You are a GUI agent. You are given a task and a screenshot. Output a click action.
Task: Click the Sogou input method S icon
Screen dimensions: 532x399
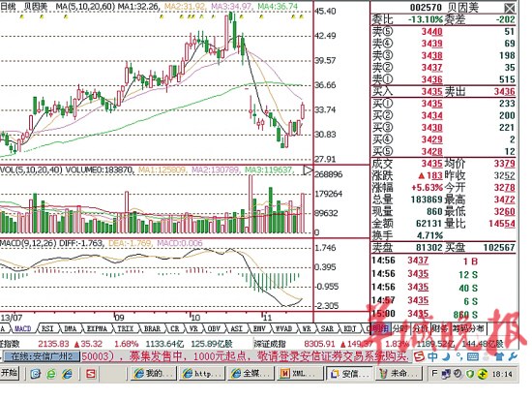point(420,356)
